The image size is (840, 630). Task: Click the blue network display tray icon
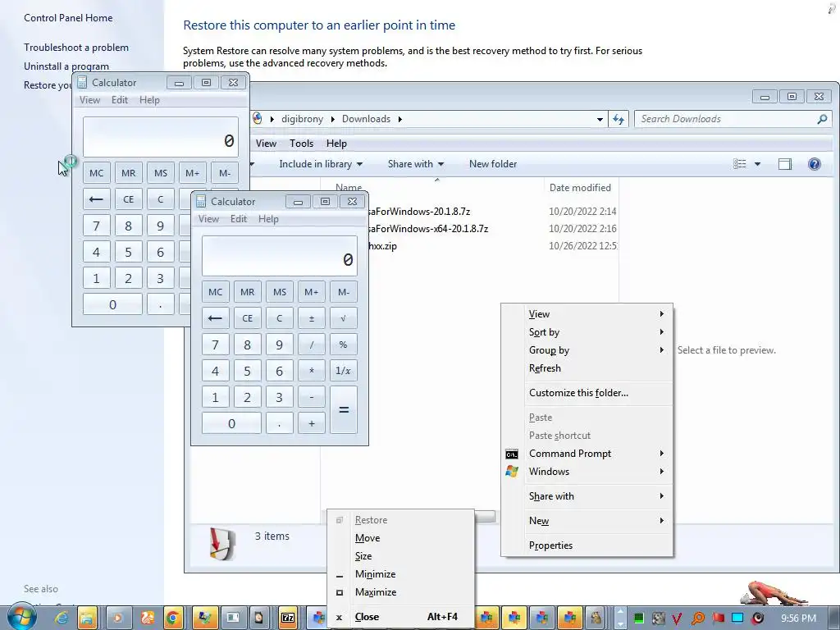coord(737,619)
